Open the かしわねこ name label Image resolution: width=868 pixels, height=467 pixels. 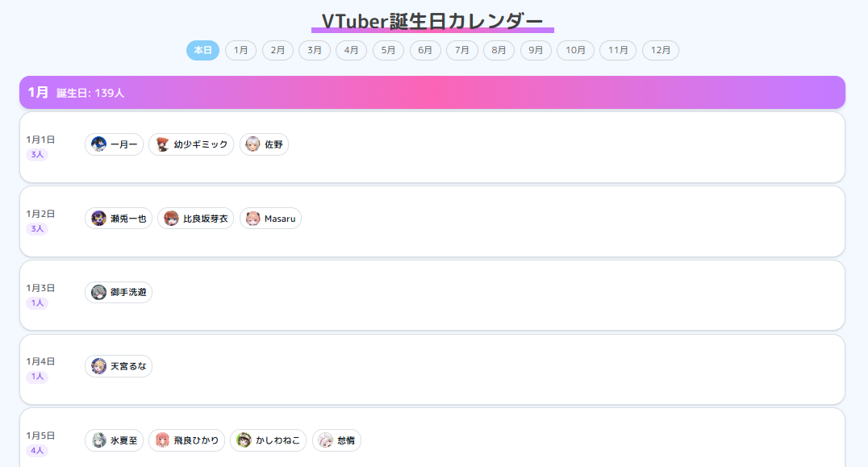[x=278, y=440]
